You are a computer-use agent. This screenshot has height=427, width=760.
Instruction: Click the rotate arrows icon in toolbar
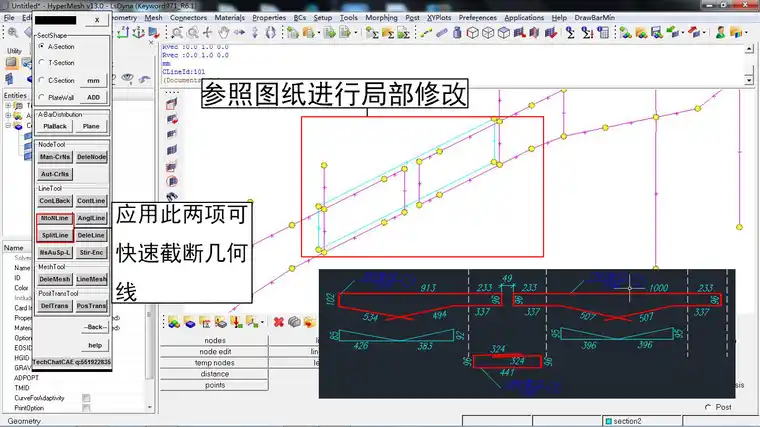click(270, 32)
